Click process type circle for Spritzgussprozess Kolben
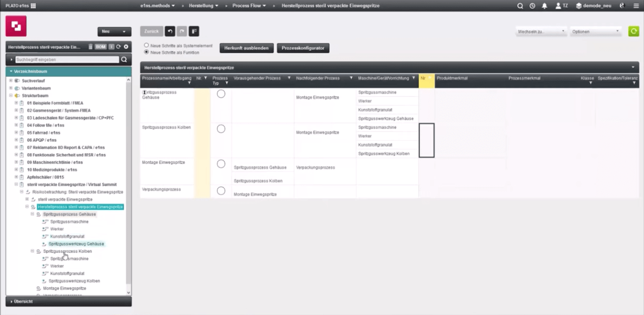This screenshot has height=315, width=644. 221,129
